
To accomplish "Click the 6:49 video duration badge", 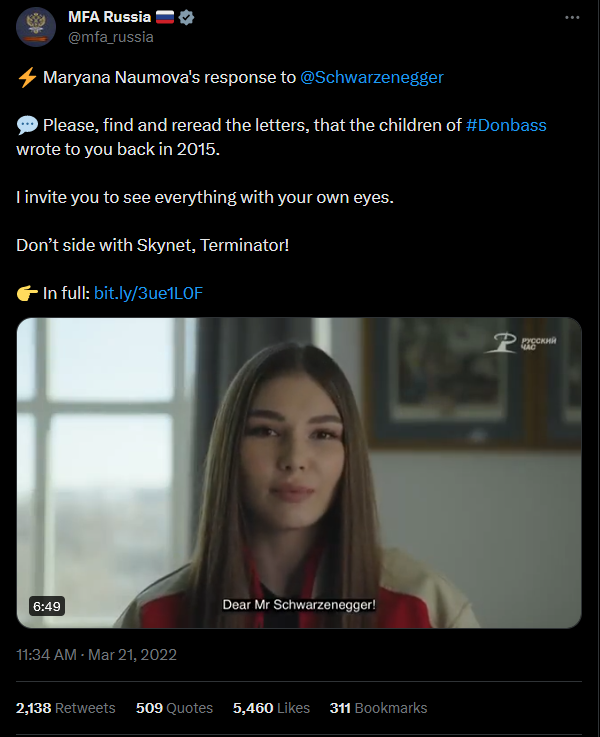I will [x=47, y=606].
